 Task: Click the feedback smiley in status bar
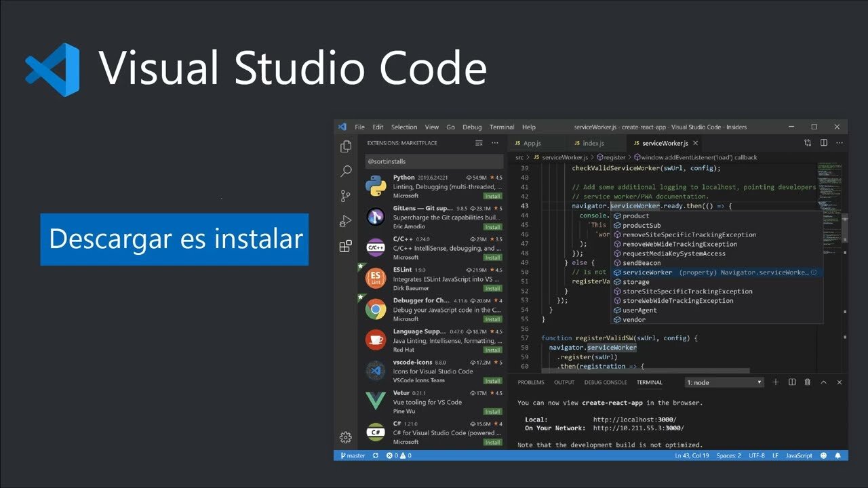pos(825,455)
